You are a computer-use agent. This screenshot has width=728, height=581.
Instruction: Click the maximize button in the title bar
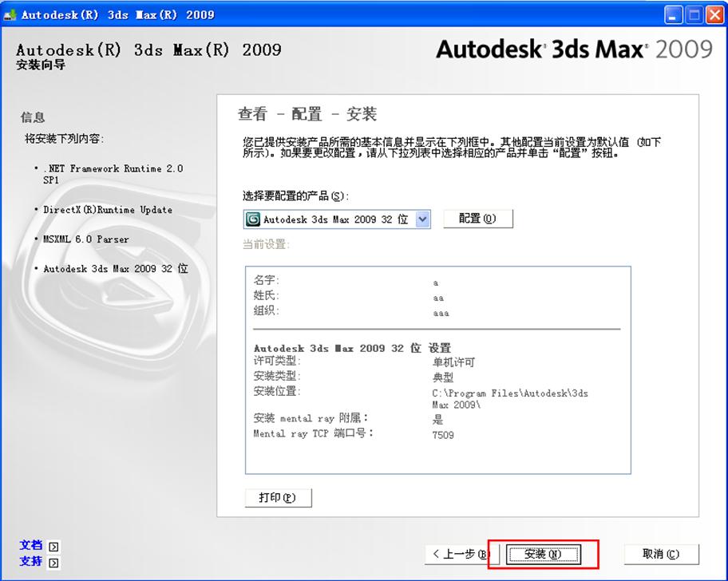[x=694, y=15]
